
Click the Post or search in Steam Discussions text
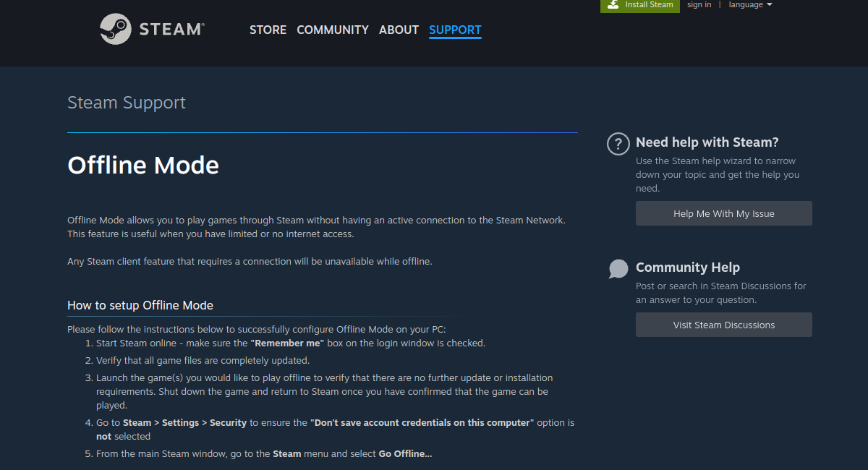click(x=721, y=293)
